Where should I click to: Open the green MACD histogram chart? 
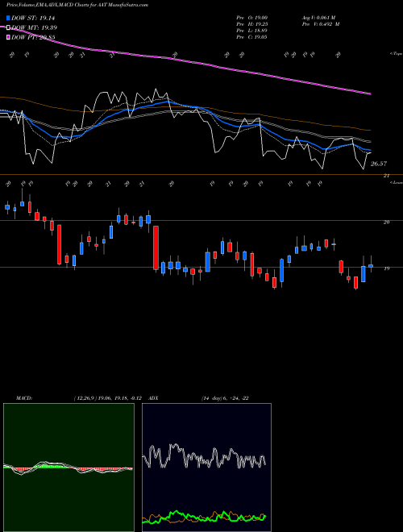[69, 468]
